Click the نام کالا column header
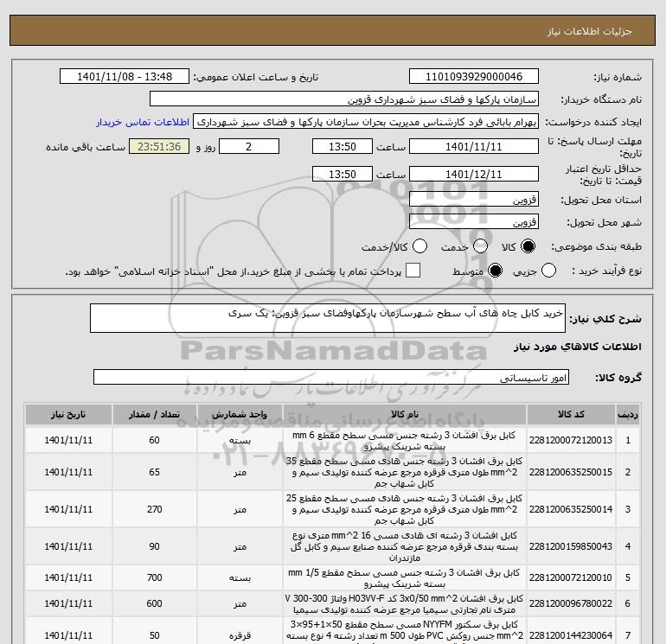Viewport: 666px width, 644px height. [x=405, y=415]
